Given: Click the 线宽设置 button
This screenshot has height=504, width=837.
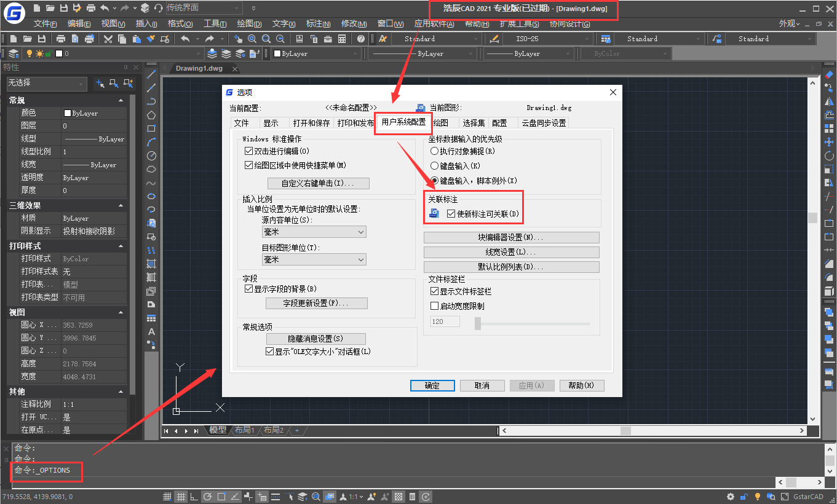Looking at the screenshot, I should 511,252.
